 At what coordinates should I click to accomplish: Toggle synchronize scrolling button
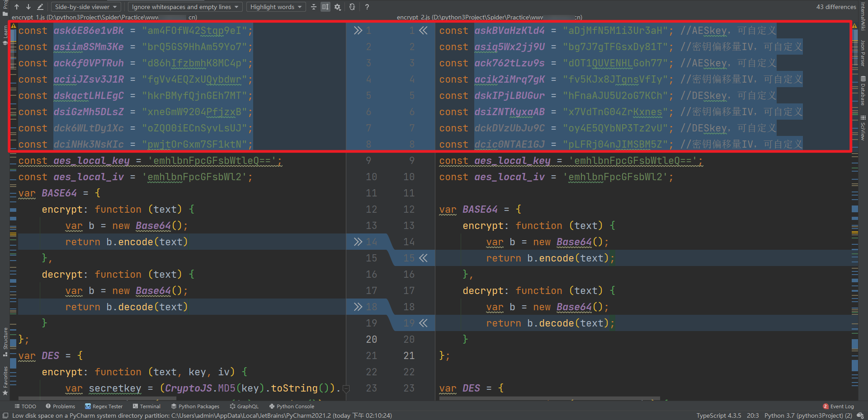pos(325,7)
